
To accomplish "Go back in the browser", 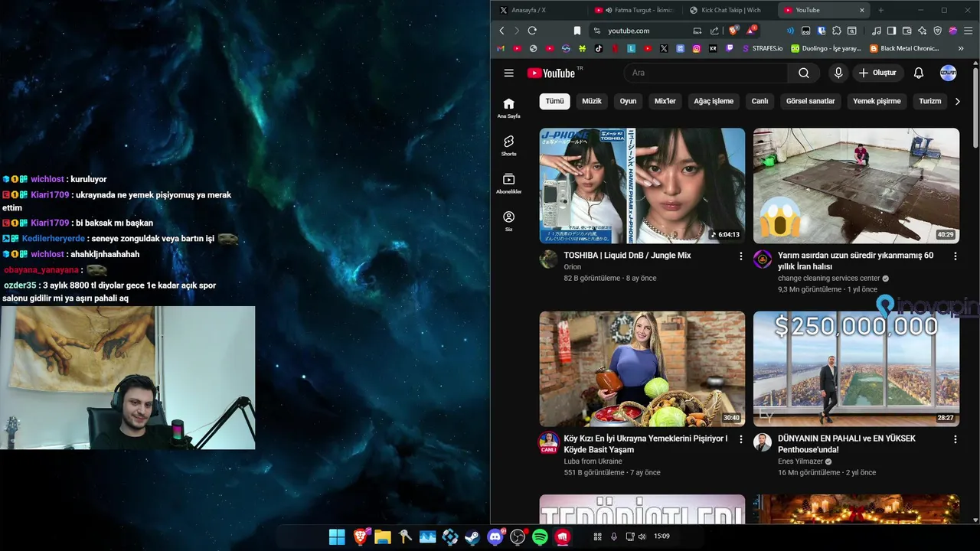I will click(501, 31).
